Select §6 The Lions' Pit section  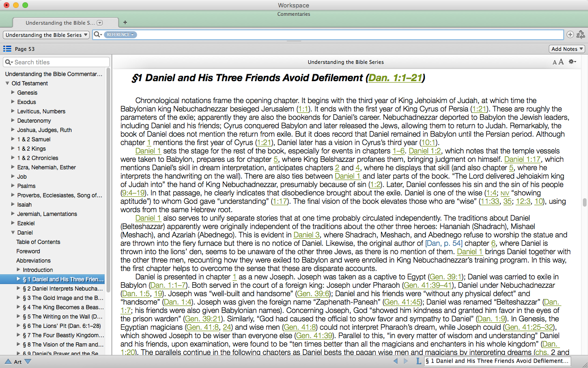pos(62,326)
